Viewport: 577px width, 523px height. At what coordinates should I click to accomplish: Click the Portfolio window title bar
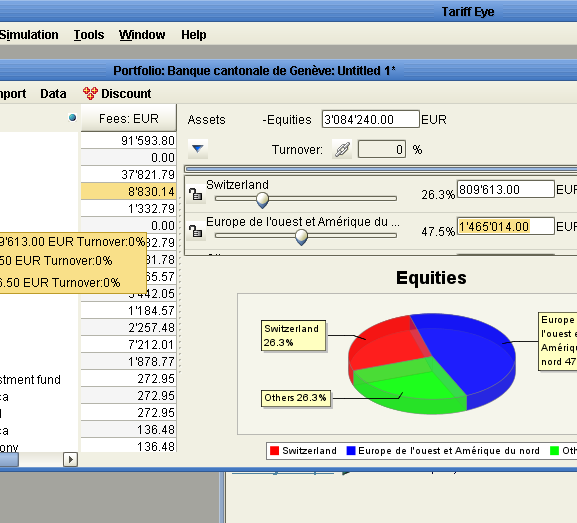(x=288, y=70)
